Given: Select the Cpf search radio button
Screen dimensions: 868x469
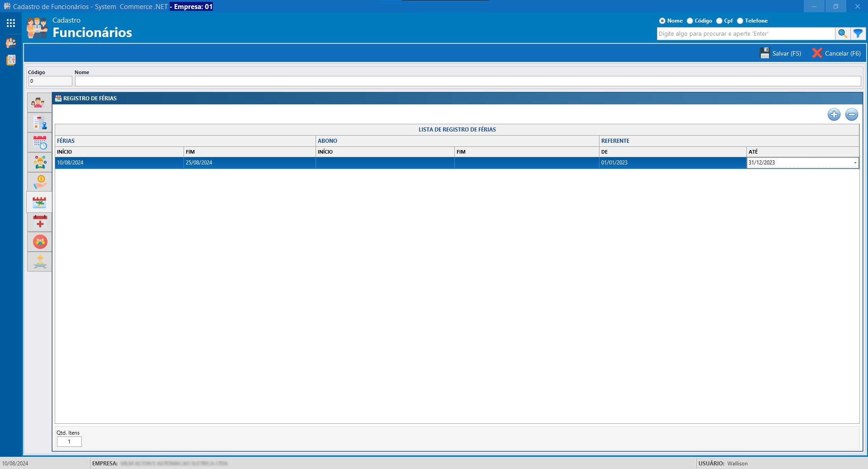Looking at the screenshot, I should click(x=719, y=21).
